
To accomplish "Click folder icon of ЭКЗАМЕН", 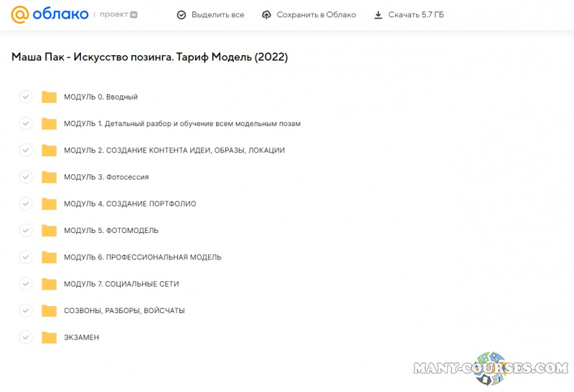I will [49, 338].
